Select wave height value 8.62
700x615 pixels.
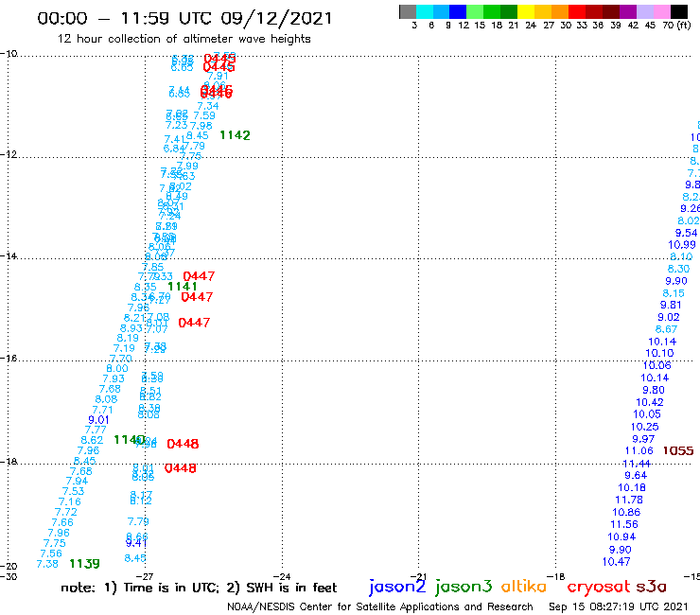92,440
